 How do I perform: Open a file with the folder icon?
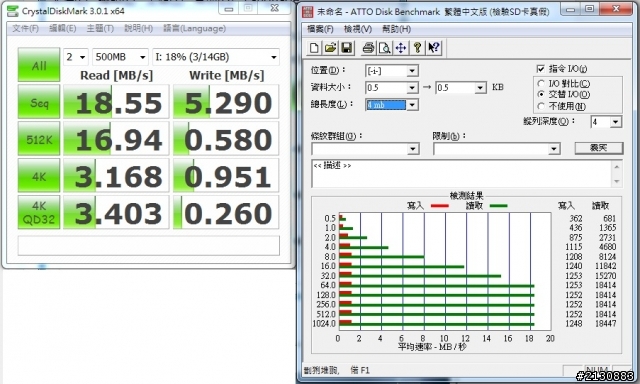coord(330,48)
